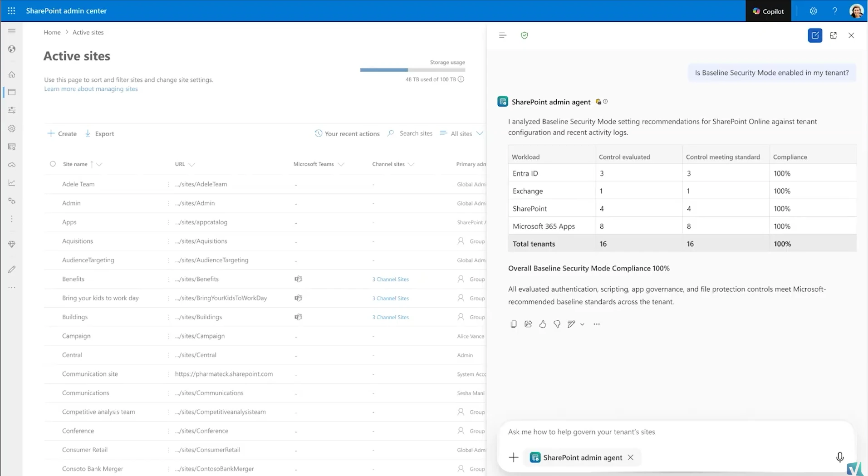
Task: Open Learn more about managing sites link
Action: pyautogui.click(x=91, y=89)
